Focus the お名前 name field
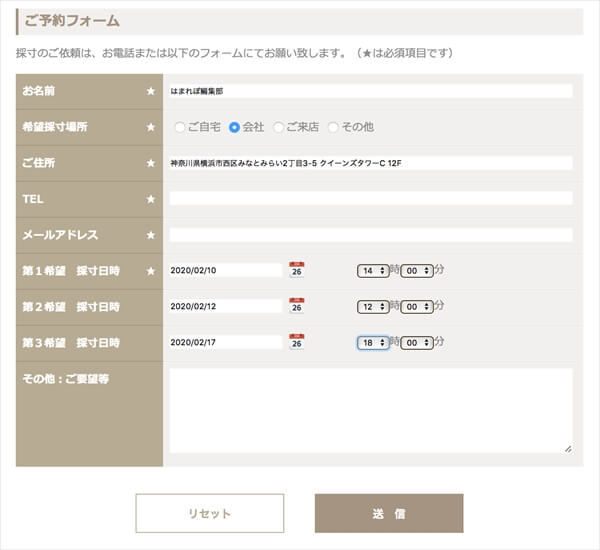This screenshot has width=600, height=550. (x=370, y=91)
